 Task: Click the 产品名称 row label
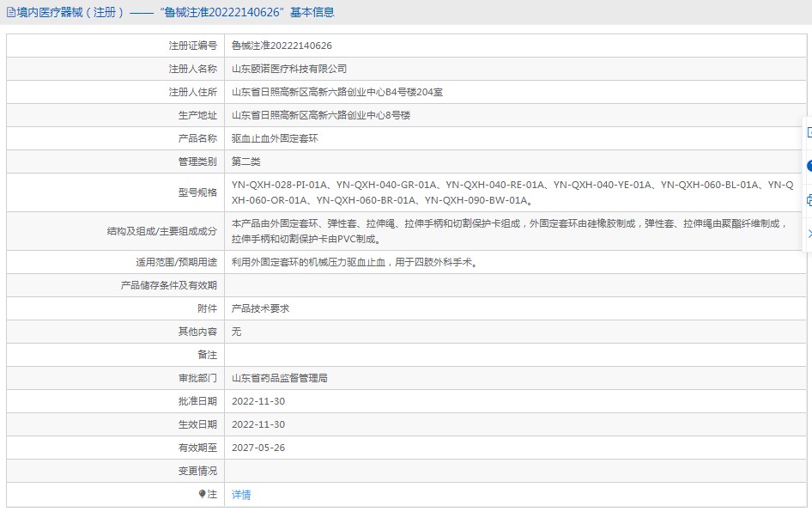(x=197, y=138)
